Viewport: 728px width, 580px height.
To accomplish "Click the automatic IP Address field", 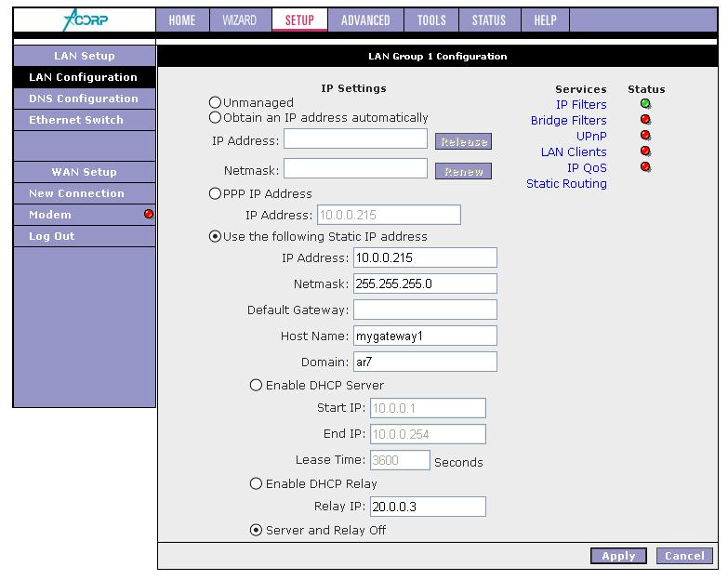I will (x=356, y=138).
